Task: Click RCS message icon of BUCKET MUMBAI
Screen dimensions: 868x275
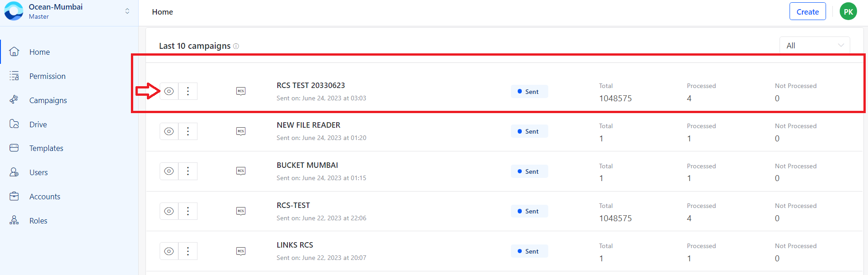Action: [241, 171]
